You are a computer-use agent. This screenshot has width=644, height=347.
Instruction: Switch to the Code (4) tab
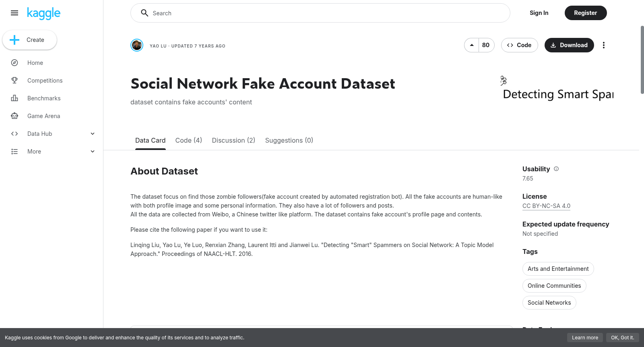189,140
